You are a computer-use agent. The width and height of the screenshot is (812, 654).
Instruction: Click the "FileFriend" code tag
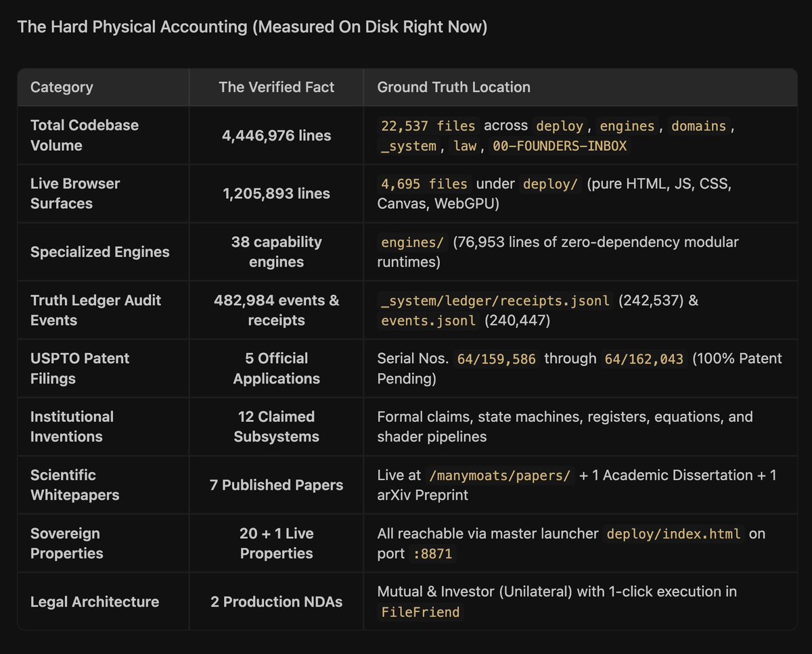pyautogui.click(x=420, y=612)
